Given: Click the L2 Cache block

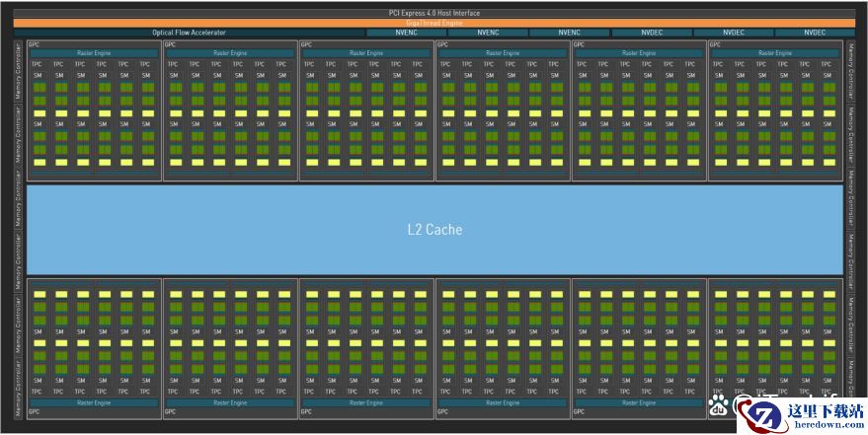Looking at the screenshot, I should click(x=434, y=230).
